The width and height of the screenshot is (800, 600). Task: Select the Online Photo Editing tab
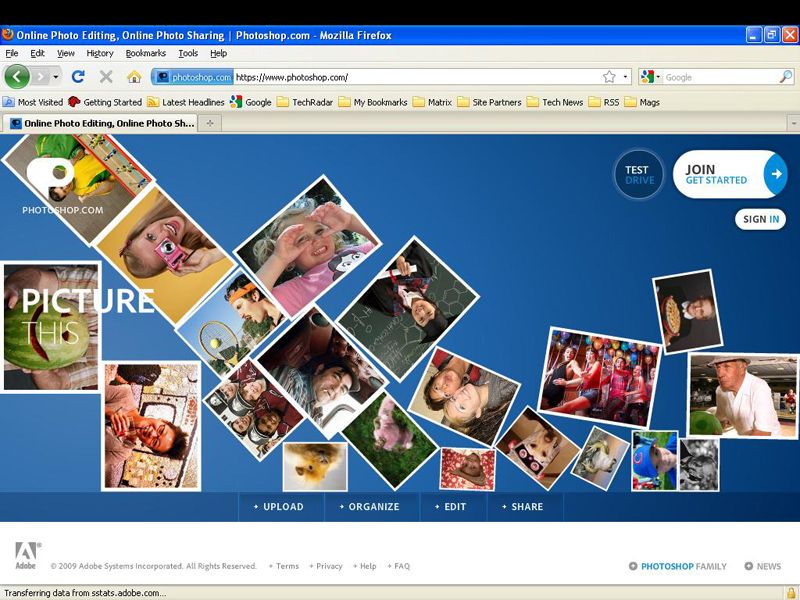pos(100,122)
